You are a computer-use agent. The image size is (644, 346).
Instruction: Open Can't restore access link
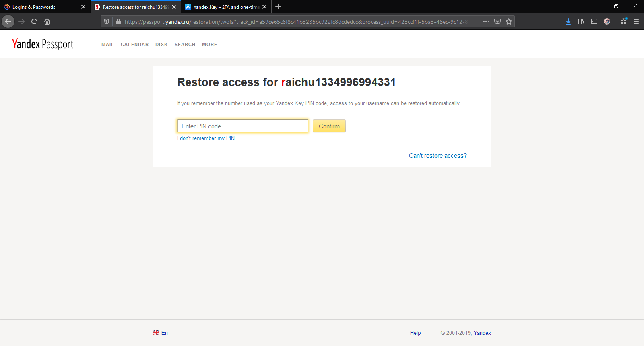pos(438,156)
